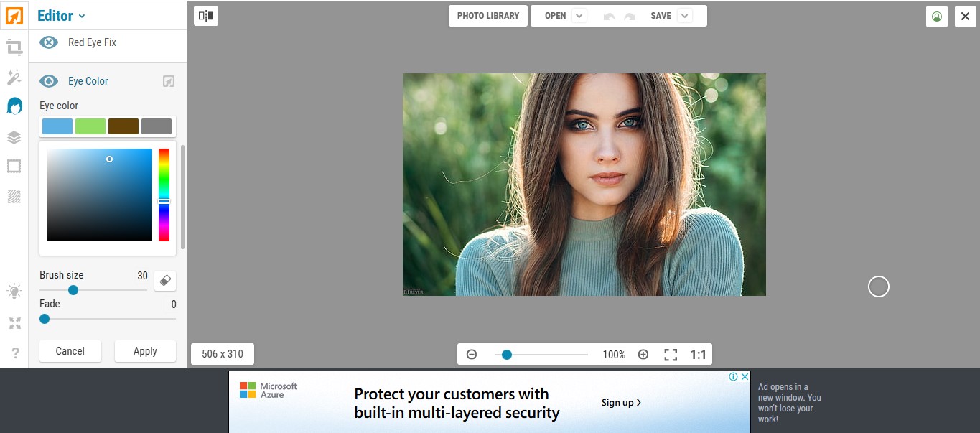
Task: Cancel the eye color edit
Action: click(70, 351)
